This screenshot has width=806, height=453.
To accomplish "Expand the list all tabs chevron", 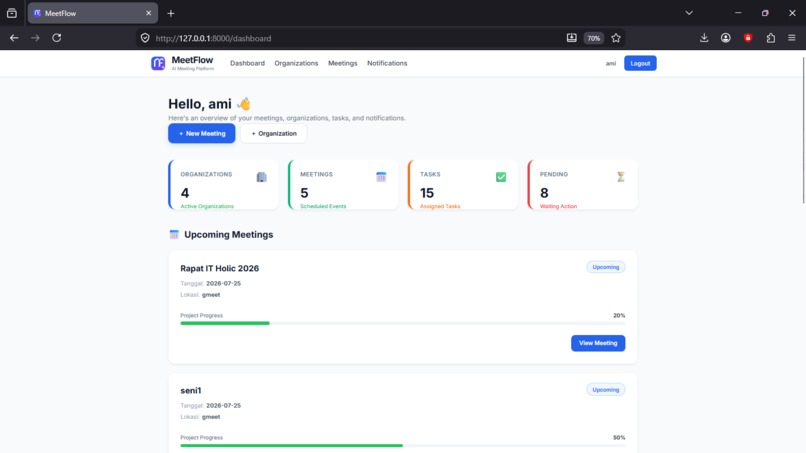I will click(689, 13).
